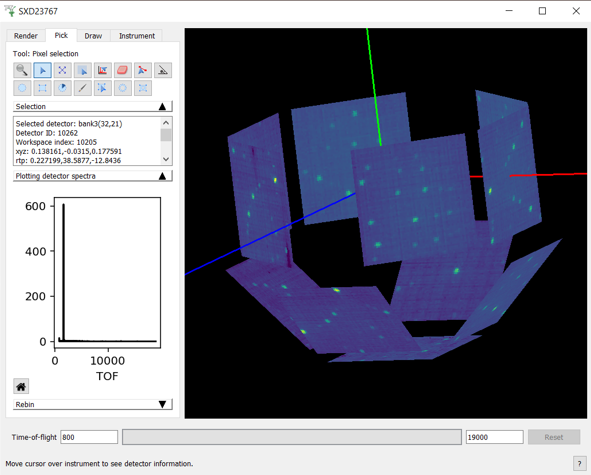Select the freehand brush draw tool

point(83,88)
